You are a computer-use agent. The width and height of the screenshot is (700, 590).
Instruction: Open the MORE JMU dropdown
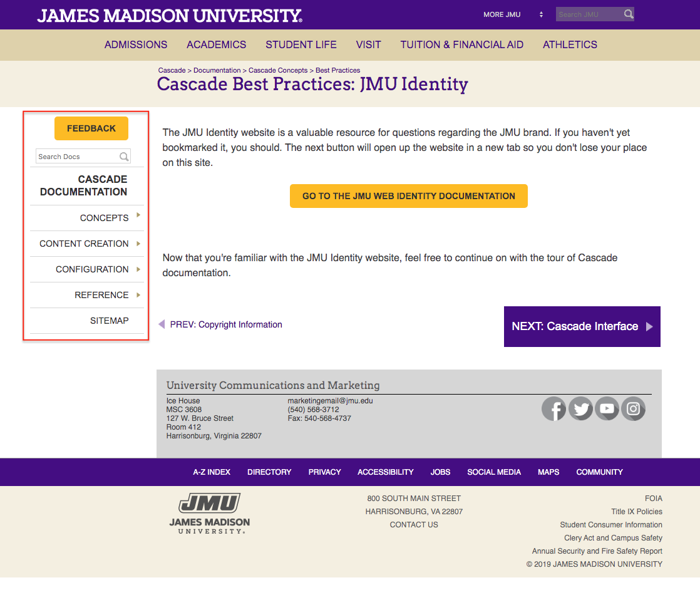click(x=513, y=15)
